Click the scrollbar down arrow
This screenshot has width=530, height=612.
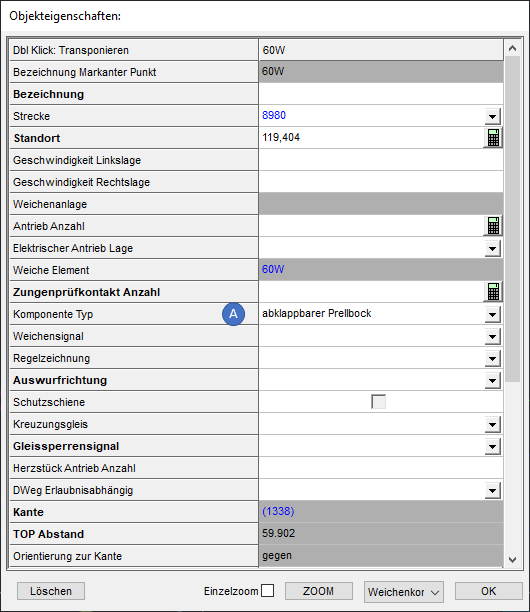point(512,559)
